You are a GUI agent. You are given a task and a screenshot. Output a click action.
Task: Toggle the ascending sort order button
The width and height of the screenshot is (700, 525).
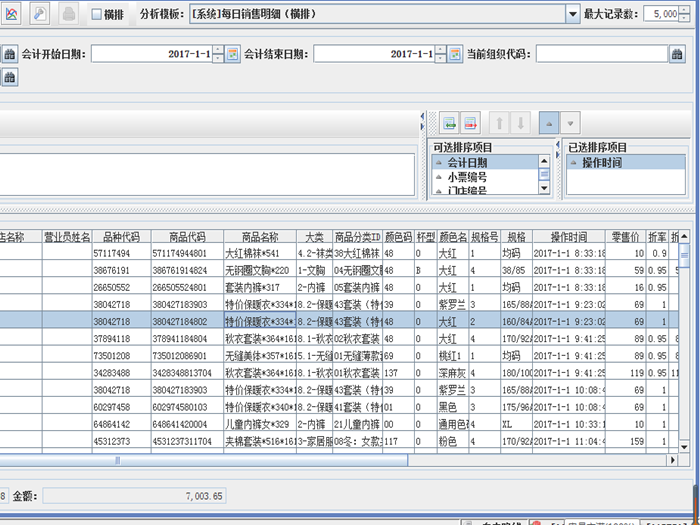[548, 122]
